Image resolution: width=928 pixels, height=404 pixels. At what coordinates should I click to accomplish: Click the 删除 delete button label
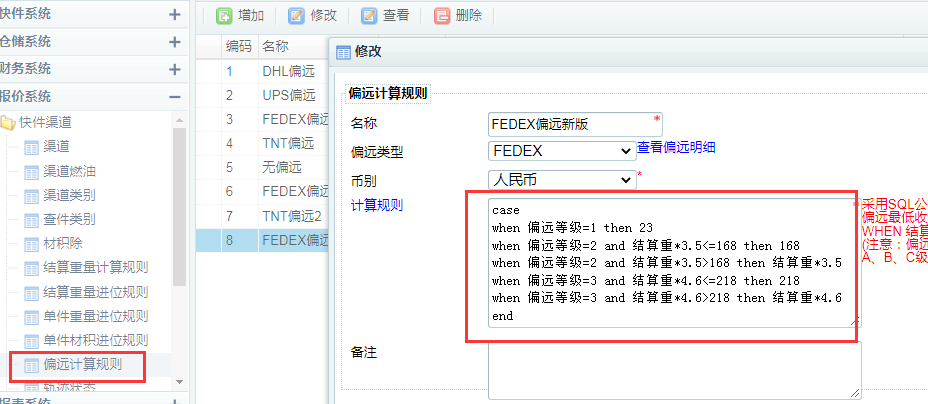point(469,15)
